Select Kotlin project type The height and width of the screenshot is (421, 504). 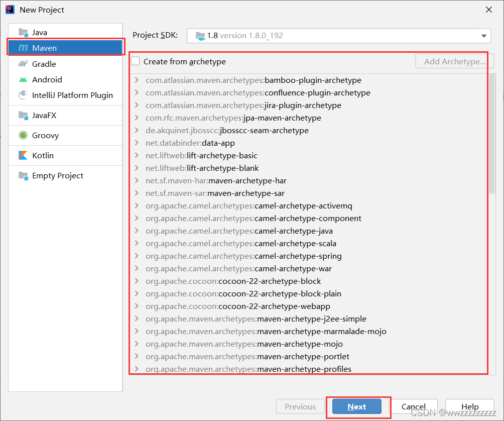pyautogui.click(x=65, y=155)
